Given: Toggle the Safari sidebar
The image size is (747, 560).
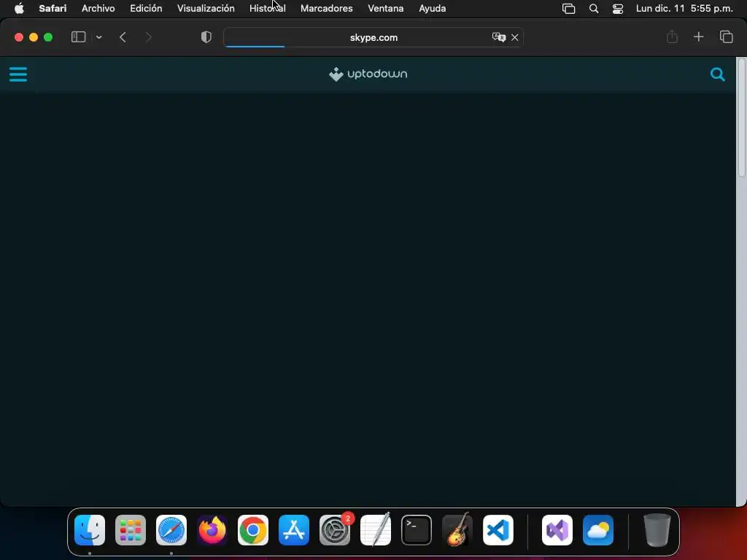Looking at the screenshot, I should [78, 37].
